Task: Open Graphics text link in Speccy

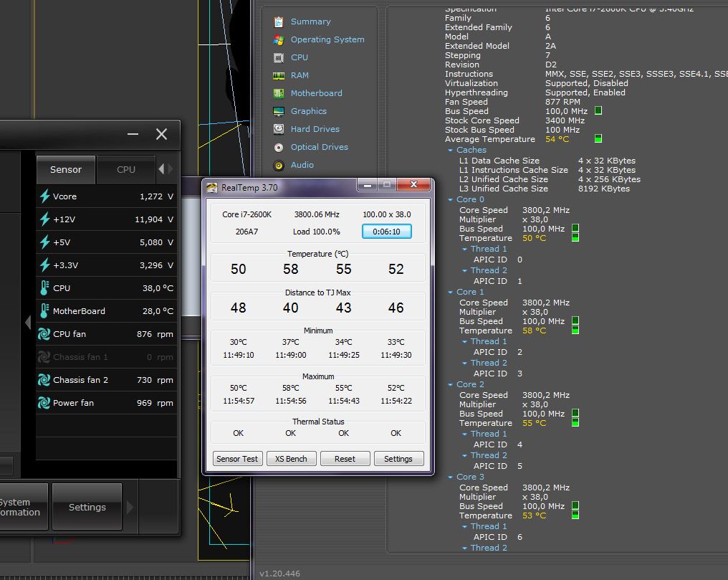Action: (x=308, y=111)
